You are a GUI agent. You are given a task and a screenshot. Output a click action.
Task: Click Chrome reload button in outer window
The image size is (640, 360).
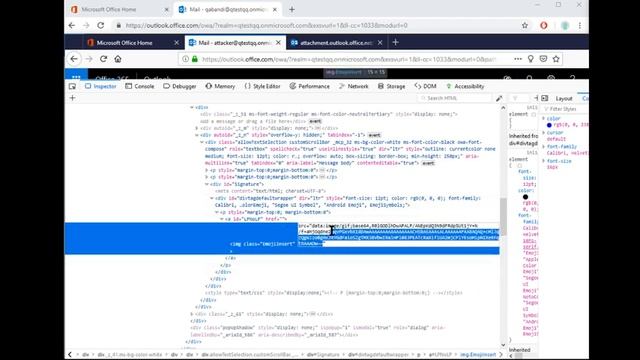[x=100, y=25]
